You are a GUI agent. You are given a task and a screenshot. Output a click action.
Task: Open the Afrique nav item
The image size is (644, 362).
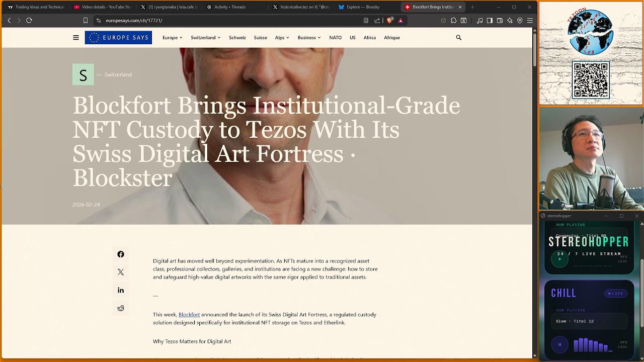point(392,38)
